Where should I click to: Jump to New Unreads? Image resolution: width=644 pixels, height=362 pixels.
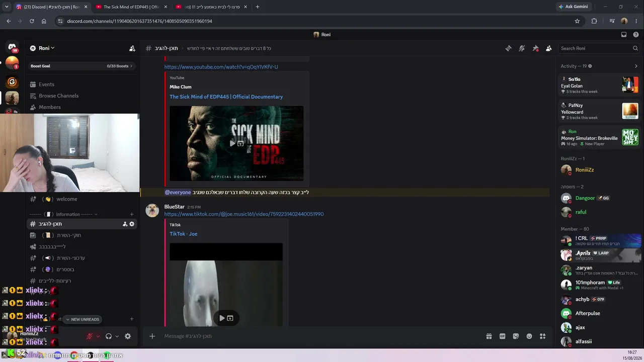[x=83, y=319]
